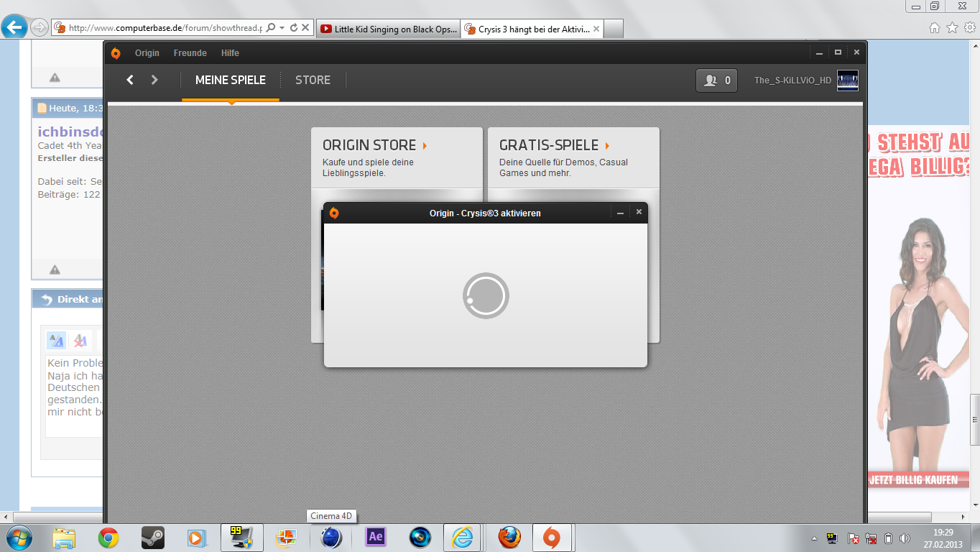This screenshot has height=552, width=980.
Task: Click the loading spinner in the activation dialog
Action: point(486,295)
